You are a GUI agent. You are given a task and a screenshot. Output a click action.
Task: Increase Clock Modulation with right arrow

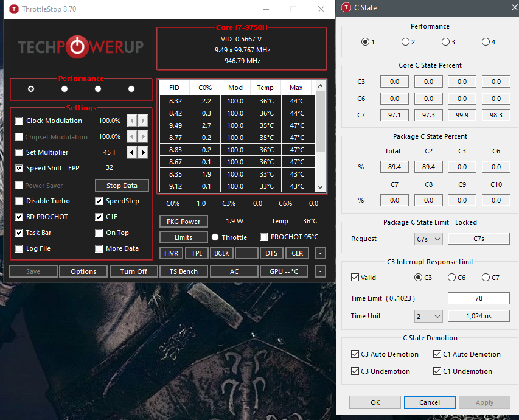click(x=143, y=121)
